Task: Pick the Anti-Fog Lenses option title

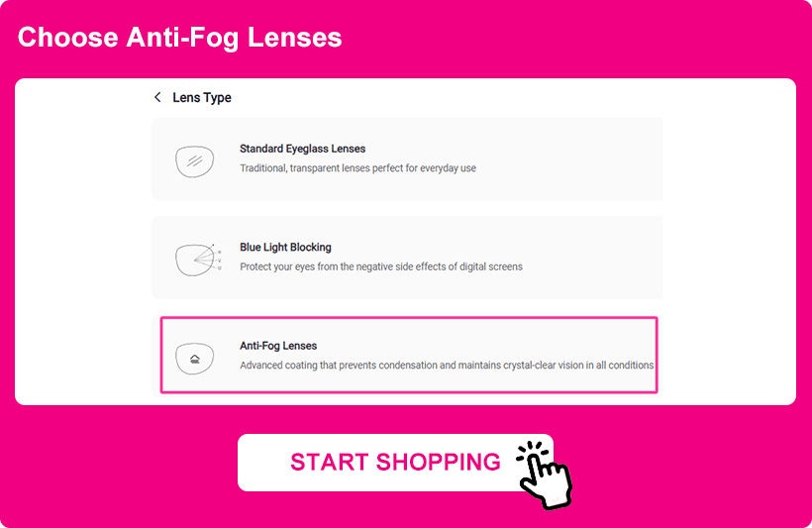Action: pyautogui.click(x=278, y=346)
